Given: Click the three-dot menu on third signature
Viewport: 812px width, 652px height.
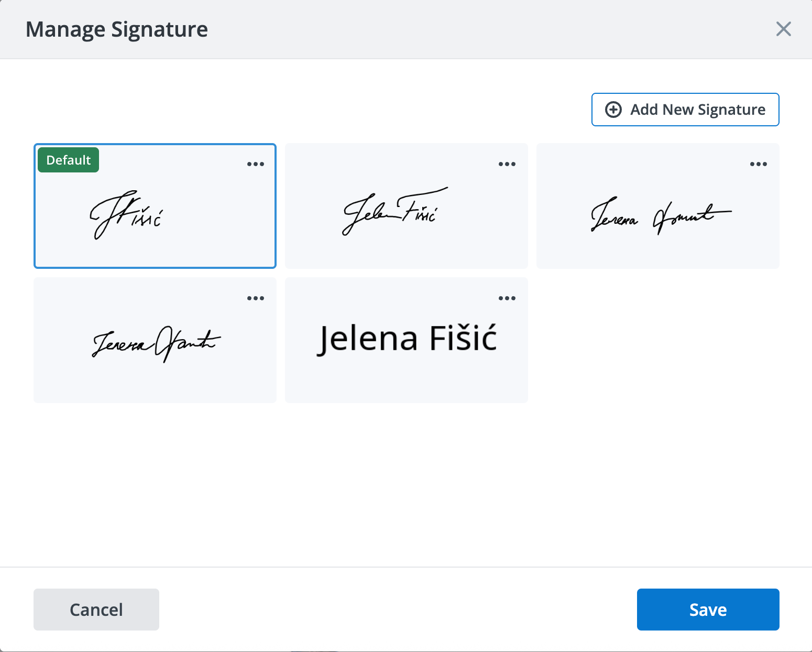Looking at the screenshot, I should coord(758,164).
